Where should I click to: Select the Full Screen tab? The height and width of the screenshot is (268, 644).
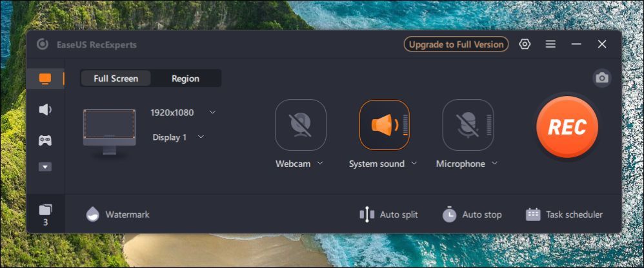[116, 79]
